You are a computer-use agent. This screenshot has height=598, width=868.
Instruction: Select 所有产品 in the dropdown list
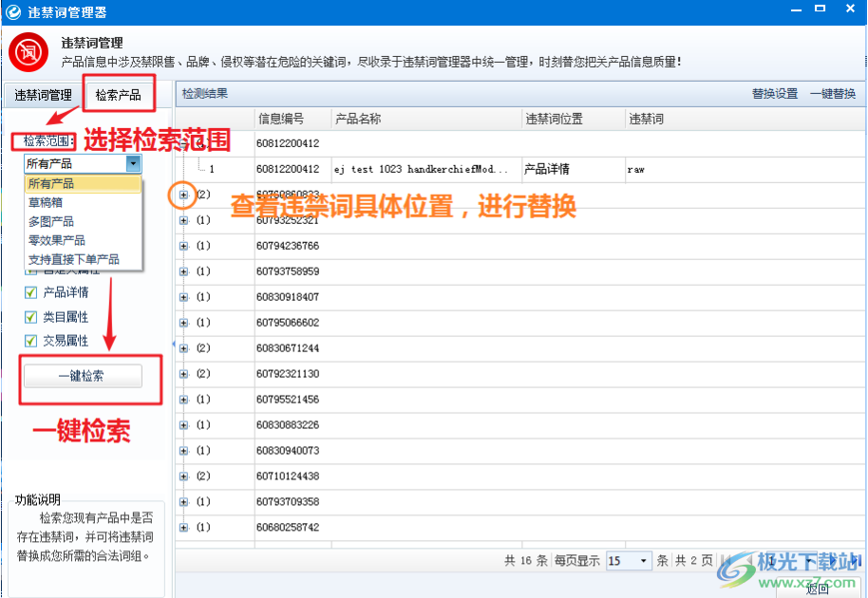pyautogui.click(x=83, y=183)
